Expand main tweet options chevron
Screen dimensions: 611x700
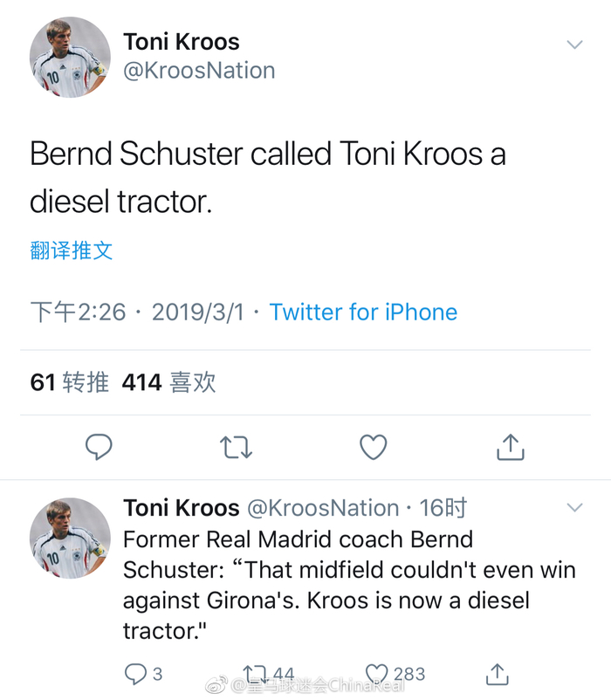574,45
